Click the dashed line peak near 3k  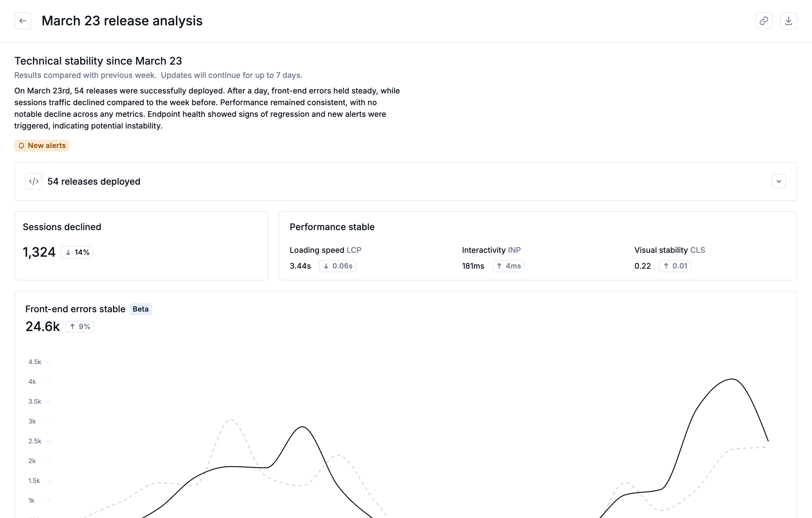(x=231, y=420)
